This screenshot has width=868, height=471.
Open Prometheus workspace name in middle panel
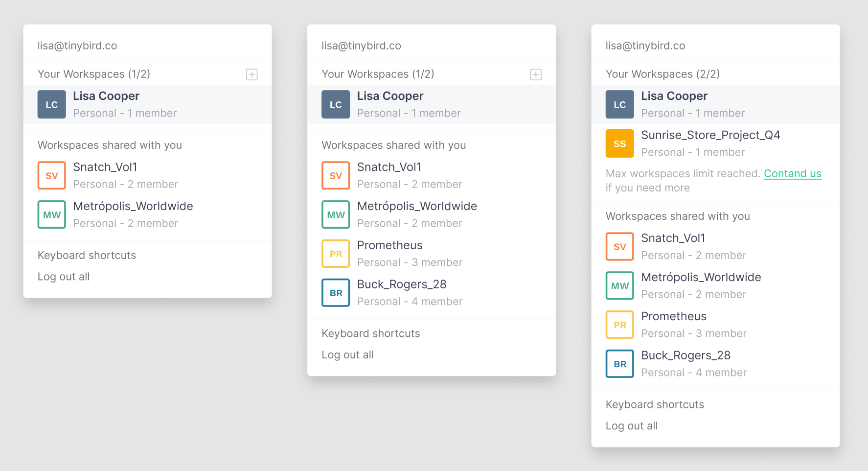pos(389,245)
